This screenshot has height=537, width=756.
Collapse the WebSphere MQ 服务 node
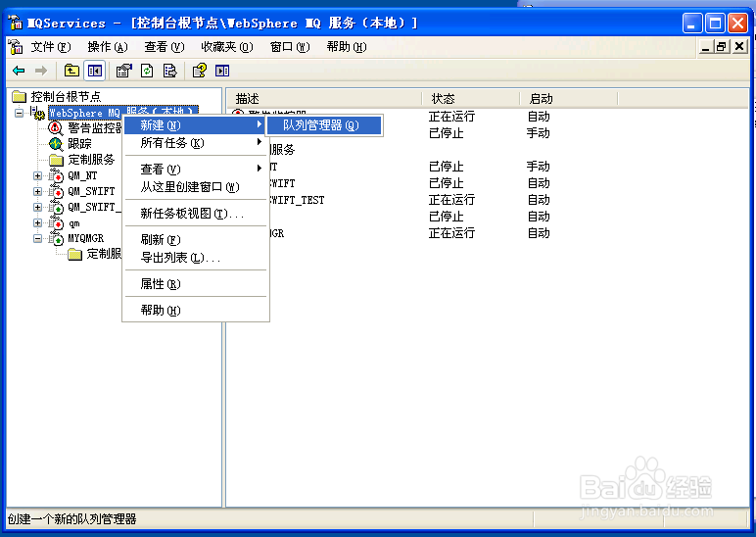[19, 114]
